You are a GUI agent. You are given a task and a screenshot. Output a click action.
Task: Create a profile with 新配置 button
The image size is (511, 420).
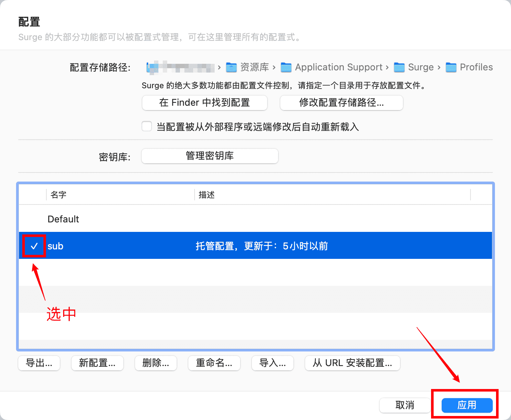click(x=97, y=363)
